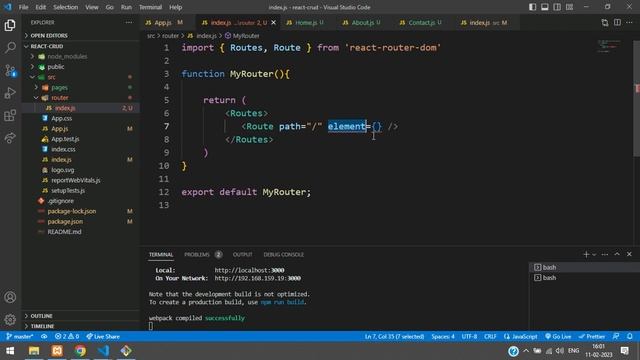Split the editor to the right
Screen dimensions: 640x360
pyautogui.click(x=617, y=22)
